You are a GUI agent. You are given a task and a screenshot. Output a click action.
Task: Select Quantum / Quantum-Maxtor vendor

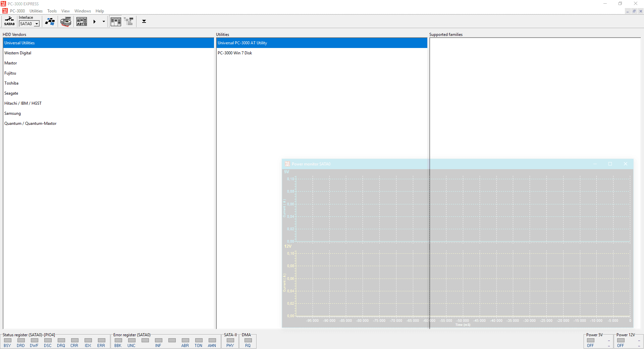tap(108, 123)
